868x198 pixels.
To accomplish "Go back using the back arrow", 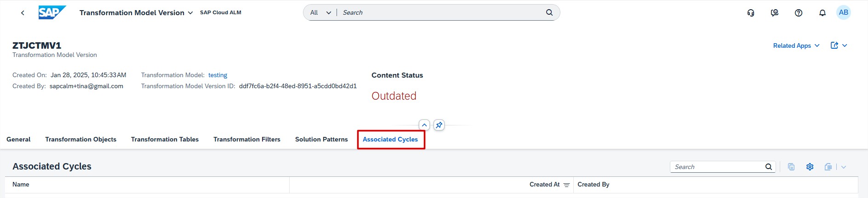I will (x=23, y=13).
